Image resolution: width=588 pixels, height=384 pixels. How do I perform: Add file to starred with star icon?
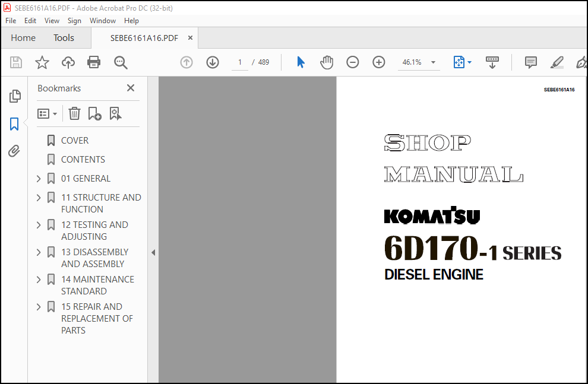(x=42, y=62)
